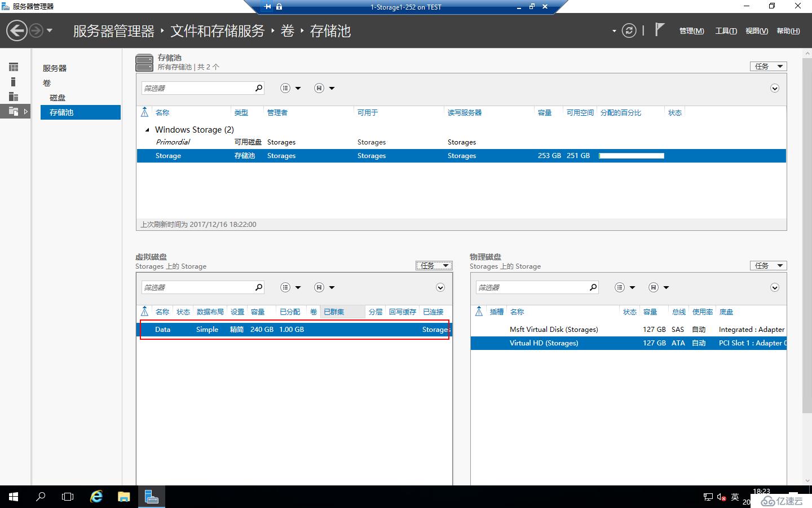Click the forward navigation arrow
812x508 pixels.
point(36,30)
